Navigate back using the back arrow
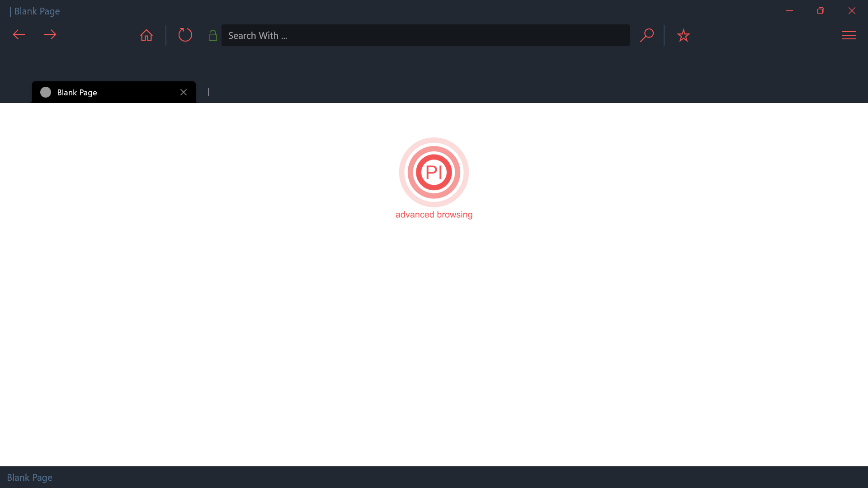This screenshot has height=488, width=868. pyautogui.click(x=19, y=35)
